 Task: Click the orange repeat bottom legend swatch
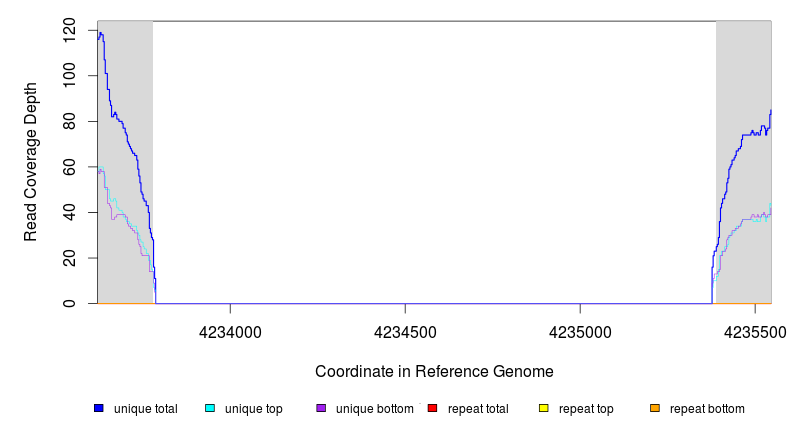pyautogui.click(x=655, y=409)
